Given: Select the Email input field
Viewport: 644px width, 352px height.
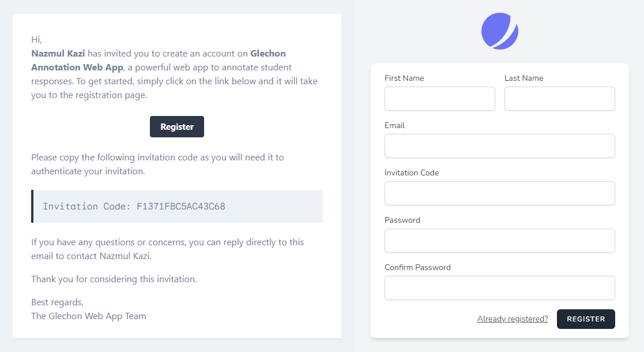Looking at the screenshot, I should [500, 146].
